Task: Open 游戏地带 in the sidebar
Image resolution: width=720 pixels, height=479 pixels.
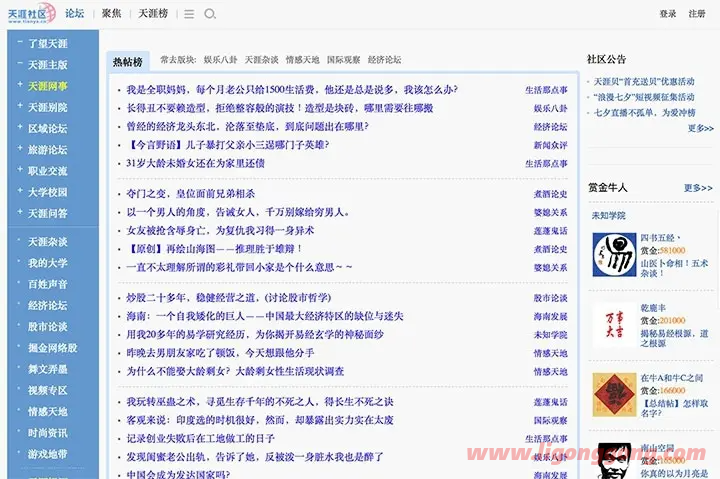Action: (48, 454)
